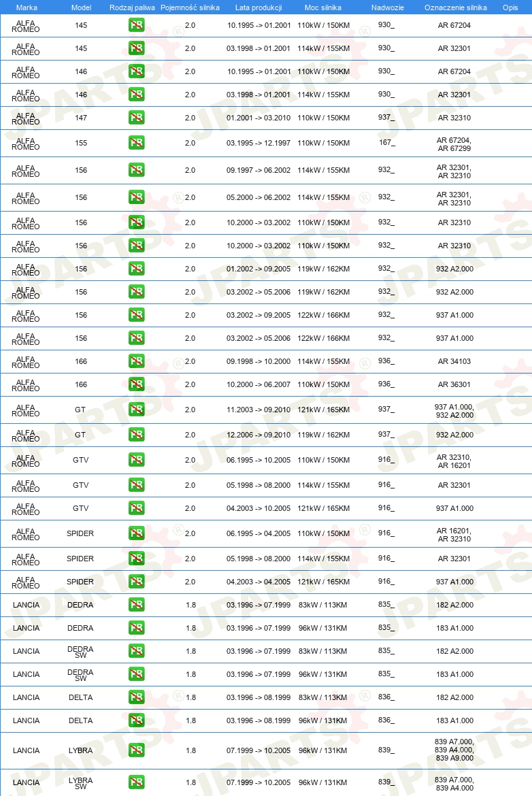Select the model cell 155
This screenshot has width=532, height=796.
81,143
